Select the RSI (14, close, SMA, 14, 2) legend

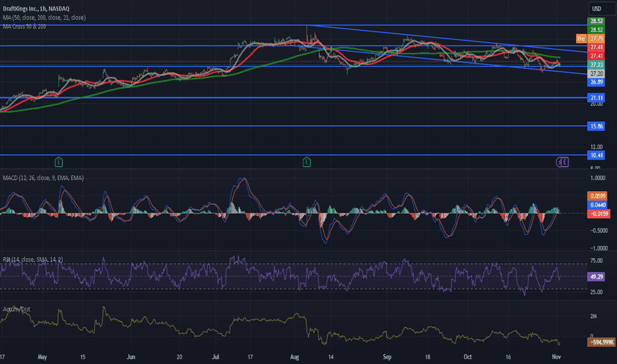32,259
